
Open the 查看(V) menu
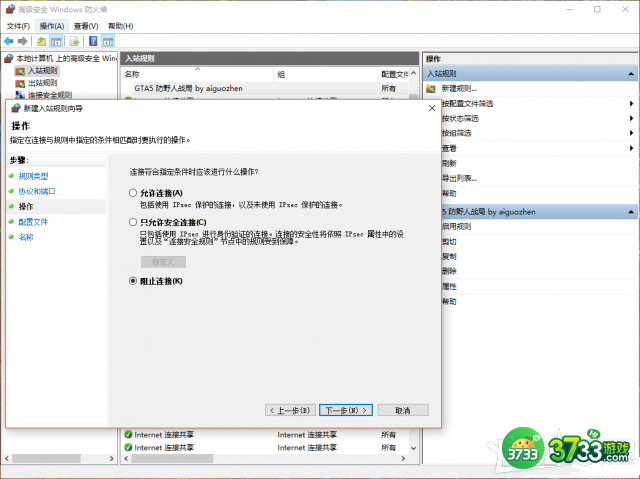(86, 26)
